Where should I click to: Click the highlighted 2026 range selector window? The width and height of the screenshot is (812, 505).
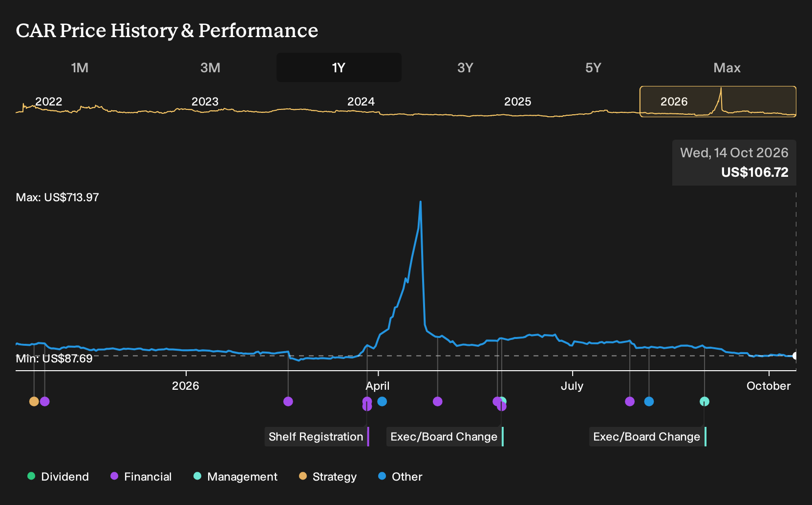[x=718, y=102]
